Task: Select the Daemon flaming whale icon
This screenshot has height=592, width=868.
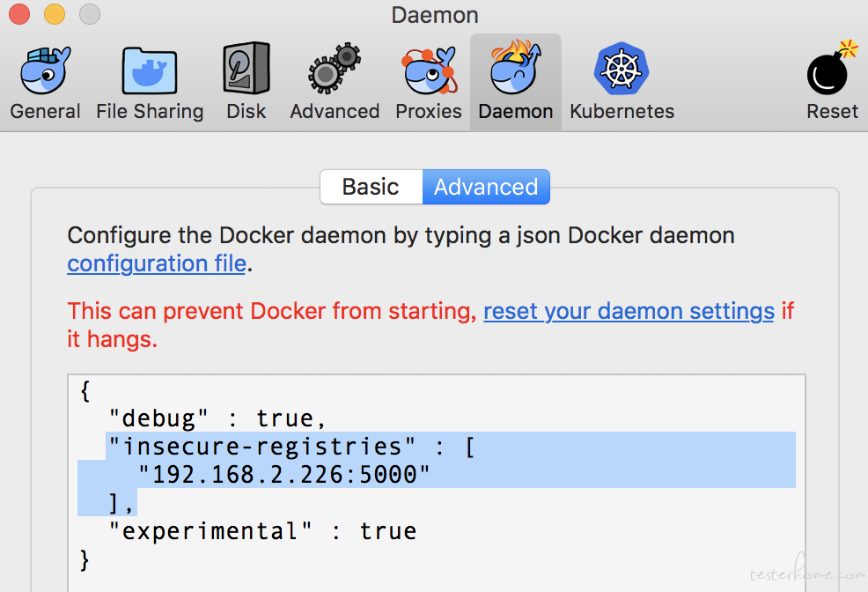Action: 515,68
